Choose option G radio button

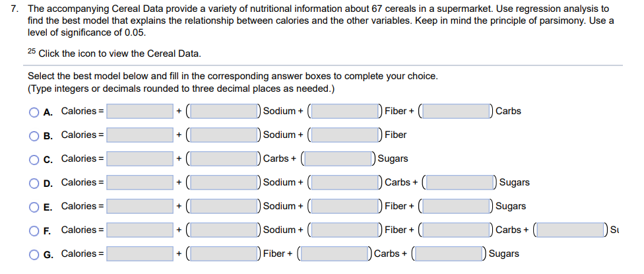pyautogui.click(x=34, y=255)
